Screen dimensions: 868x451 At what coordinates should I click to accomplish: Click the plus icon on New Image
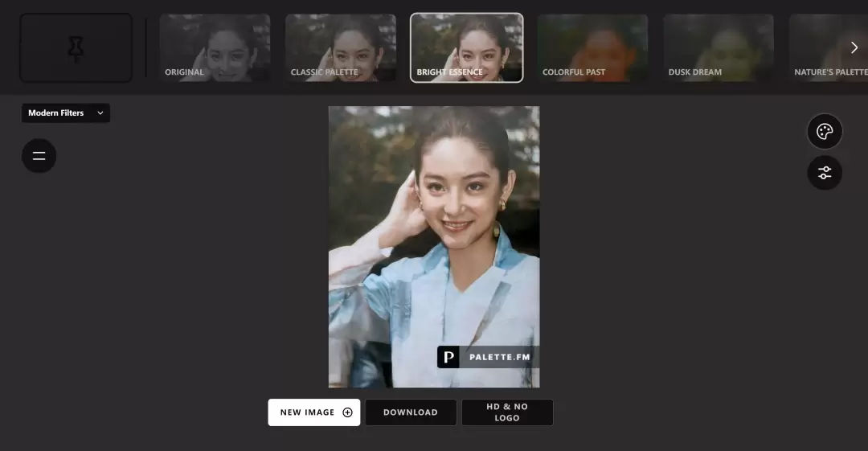click(348, 412)
